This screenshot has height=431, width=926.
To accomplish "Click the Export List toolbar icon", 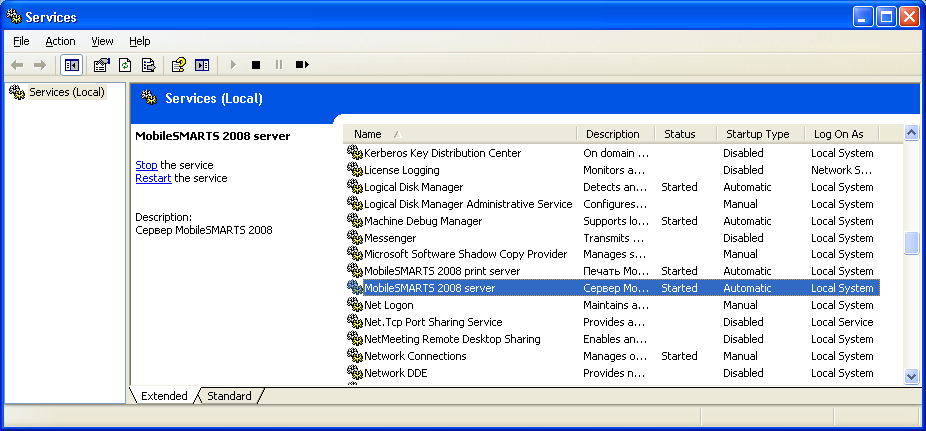I will [x=148, y=64].
